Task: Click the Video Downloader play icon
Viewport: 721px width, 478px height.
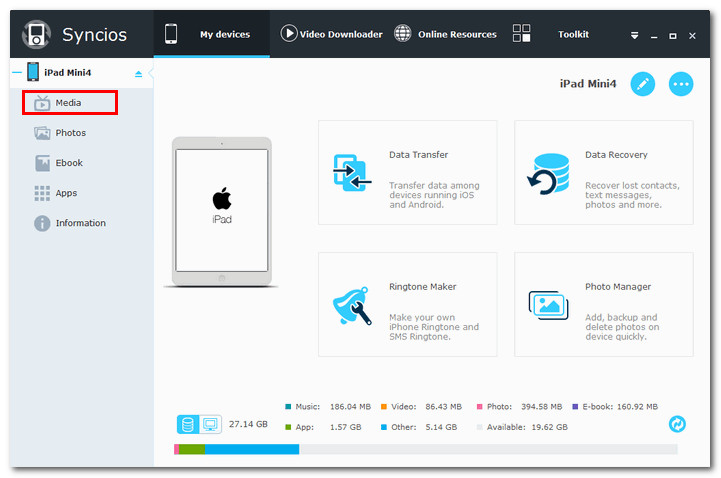Action: point(289,34)
